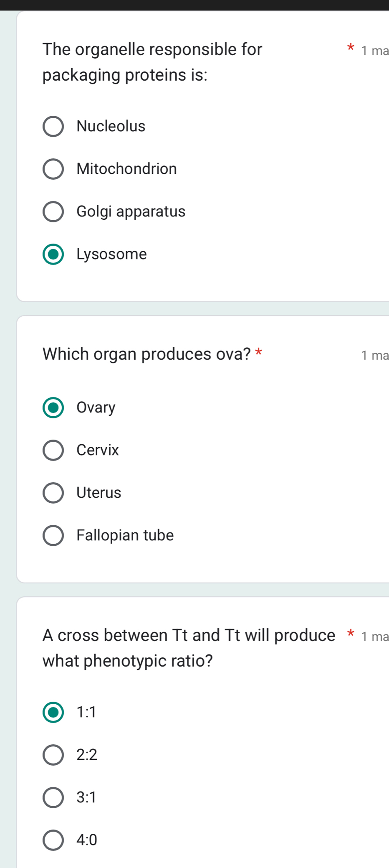Choose Golgi apparatus for the packaging question

click(x=53, y=211)
